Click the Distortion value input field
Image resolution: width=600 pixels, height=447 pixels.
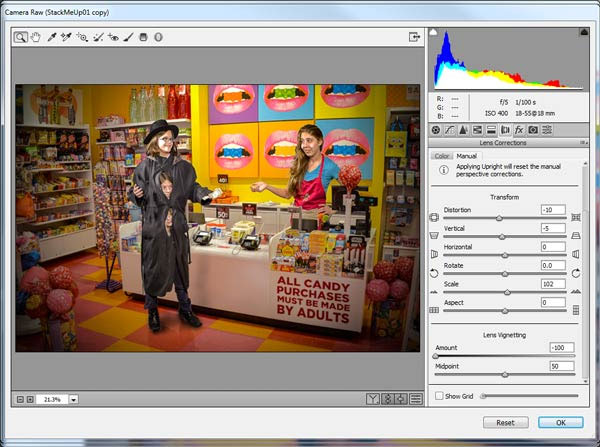[553, 209]
